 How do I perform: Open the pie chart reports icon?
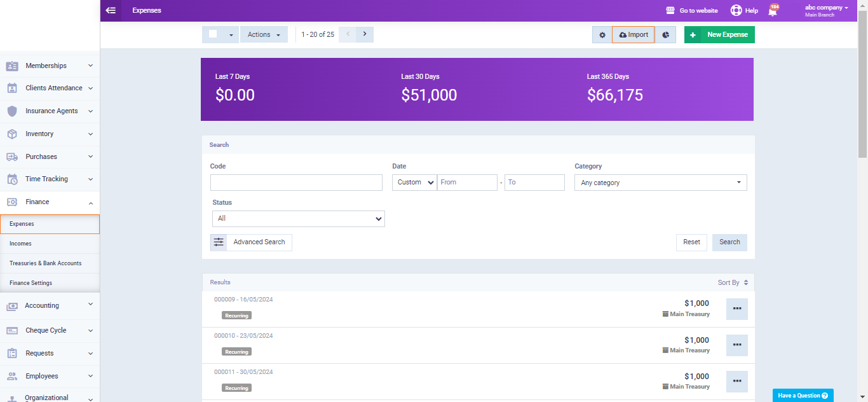tap(665, 35)
